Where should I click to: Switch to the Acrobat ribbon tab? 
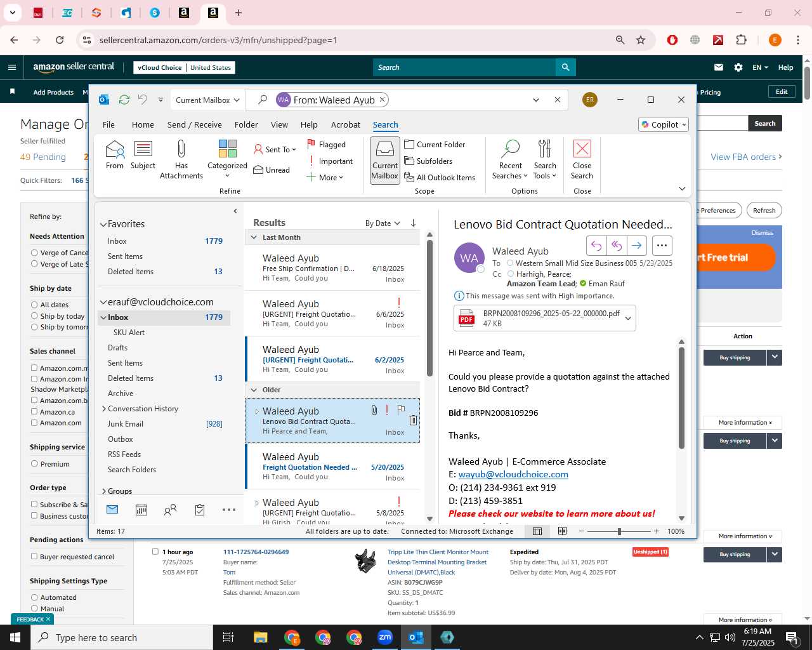click(346, 125)
